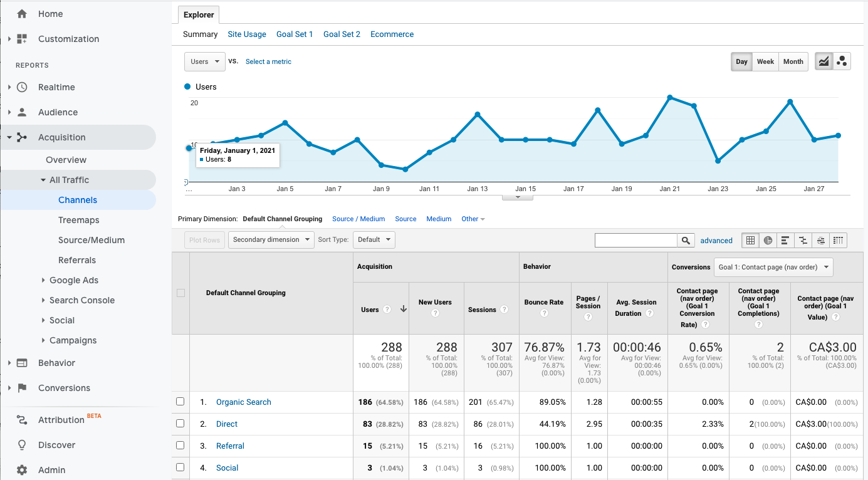Check the Direct row checkbox
Image resolution: width=868 pixels, height=480 pixels.
pyautogui.click(x=180, y=424)
